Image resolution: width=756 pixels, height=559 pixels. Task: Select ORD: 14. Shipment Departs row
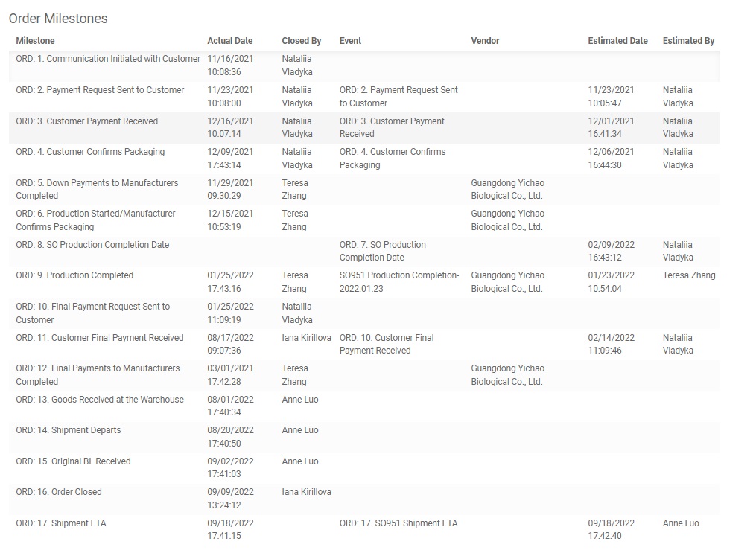click(x=69, y=430)
